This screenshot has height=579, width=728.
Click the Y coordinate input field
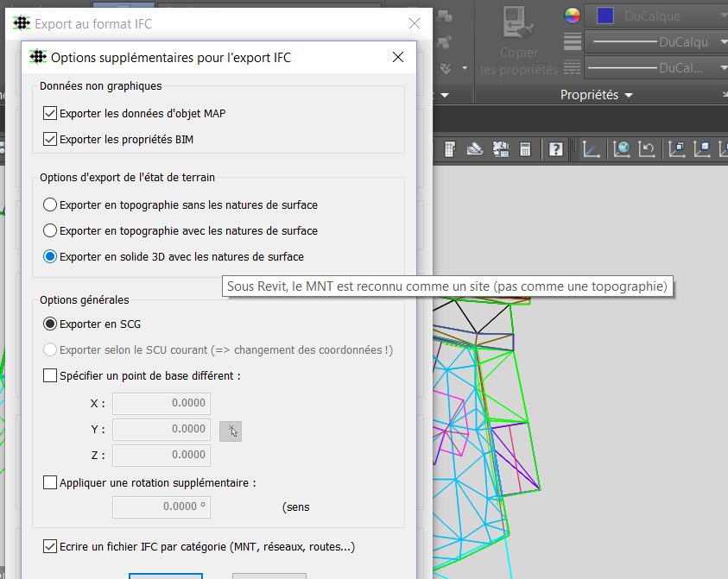click(161, 429)
